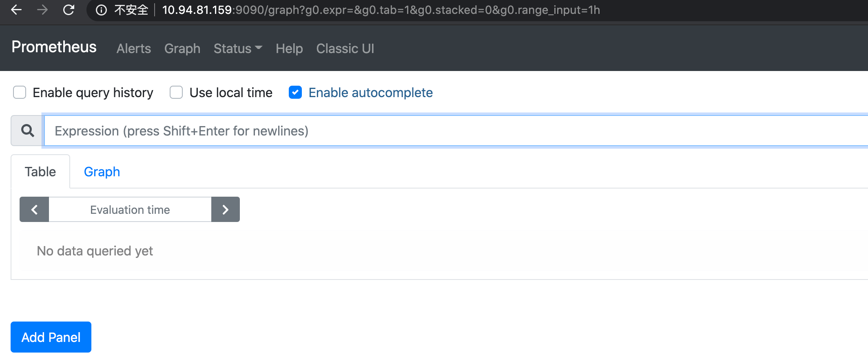The height and width of the screenshot is (355, 868).
Task: Click the Evaluation time input field
Action: [130, 209]
